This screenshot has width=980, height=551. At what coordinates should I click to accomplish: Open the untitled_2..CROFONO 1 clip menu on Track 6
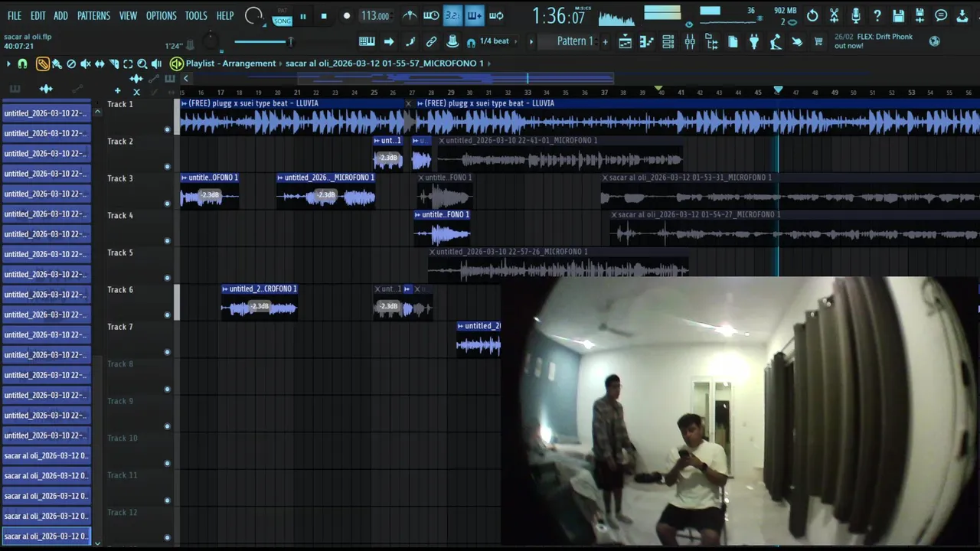(x=225, y=289)
